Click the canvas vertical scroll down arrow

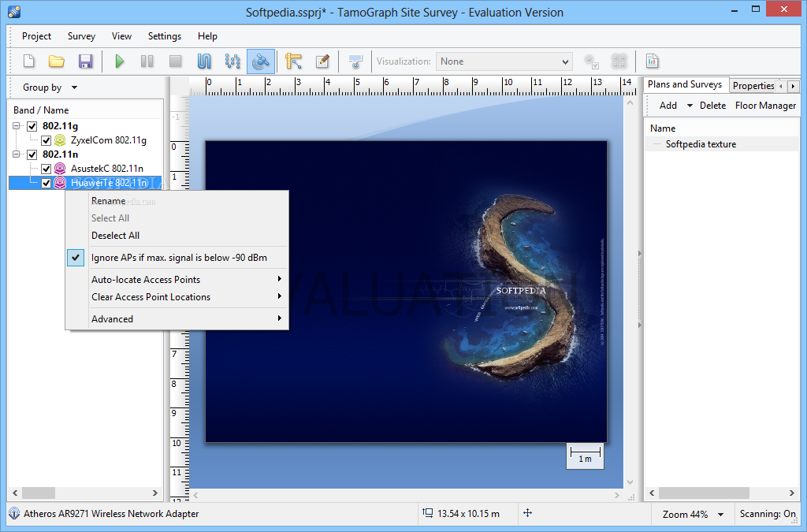click(x=630, y=482)
